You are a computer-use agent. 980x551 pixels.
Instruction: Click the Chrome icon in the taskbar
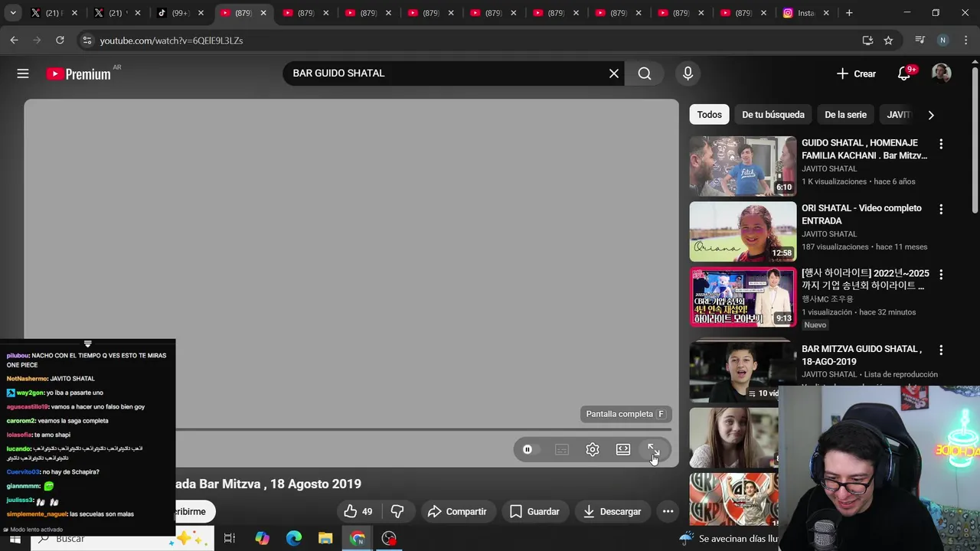pos(358,539)
